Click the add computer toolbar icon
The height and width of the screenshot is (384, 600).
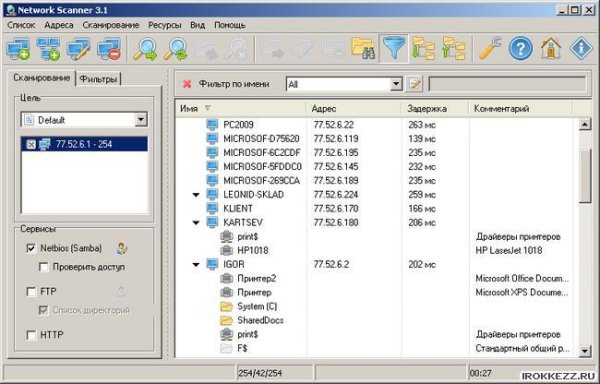coord(18,49)
